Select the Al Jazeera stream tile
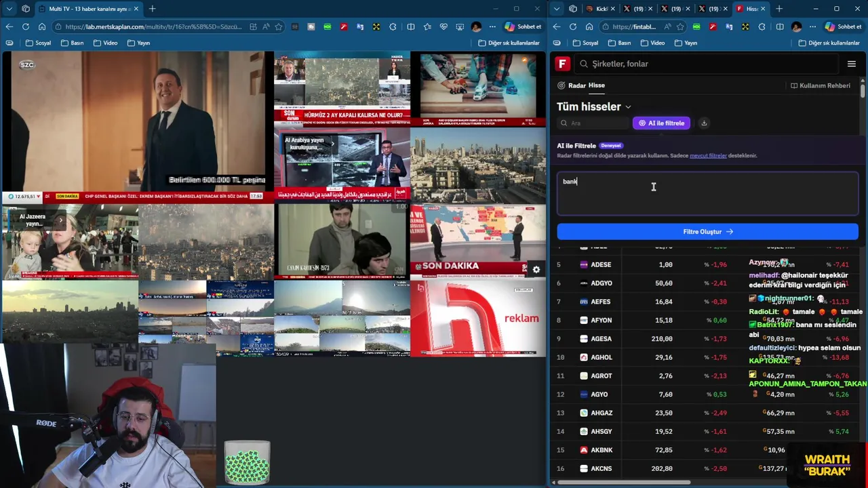868x488 pixels. 70,242
